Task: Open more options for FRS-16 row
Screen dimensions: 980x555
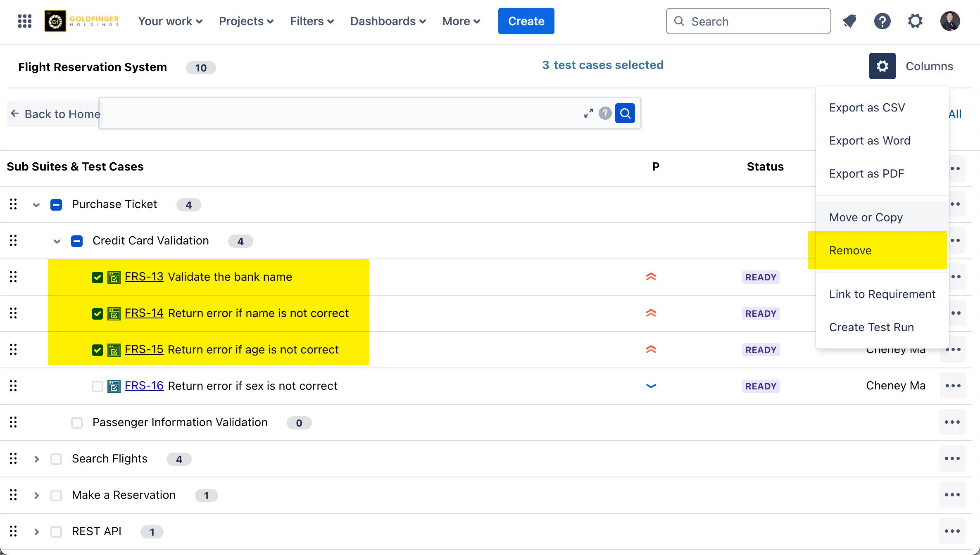Action: coord(953,386)
